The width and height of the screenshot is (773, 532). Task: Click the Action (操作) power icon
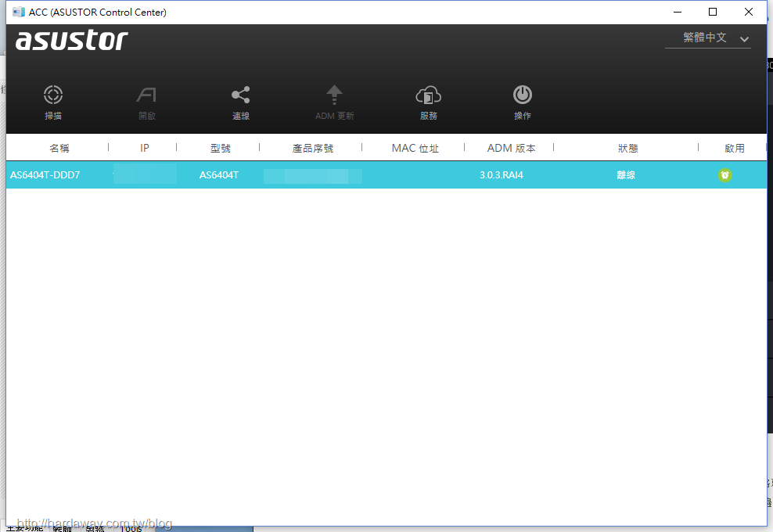click(523, 95)
